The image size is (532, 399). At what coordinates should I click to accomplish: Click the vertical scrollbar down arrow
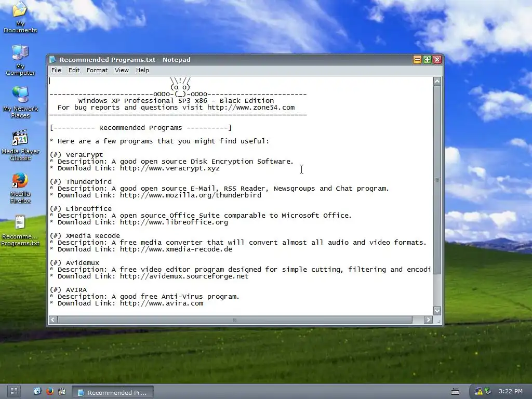[437, 311]
